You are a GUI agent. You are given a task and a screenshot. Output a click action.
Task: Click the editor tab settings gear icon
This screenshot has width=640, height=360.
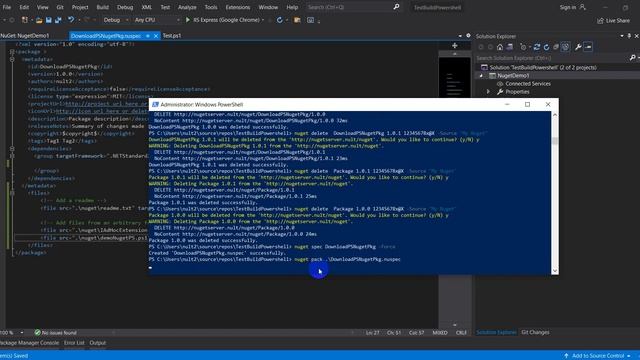click(x=468, y=36)
